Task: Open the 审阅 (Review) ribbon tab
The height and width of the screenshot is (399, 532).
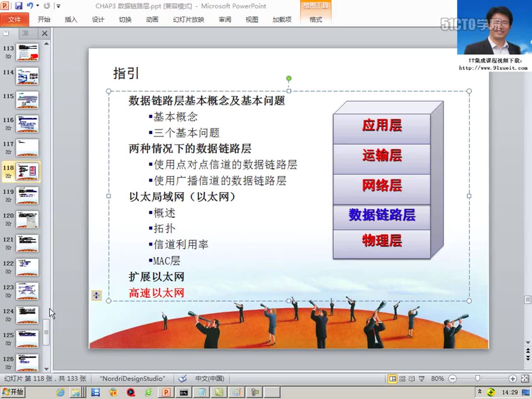Action: click(225, 19)
